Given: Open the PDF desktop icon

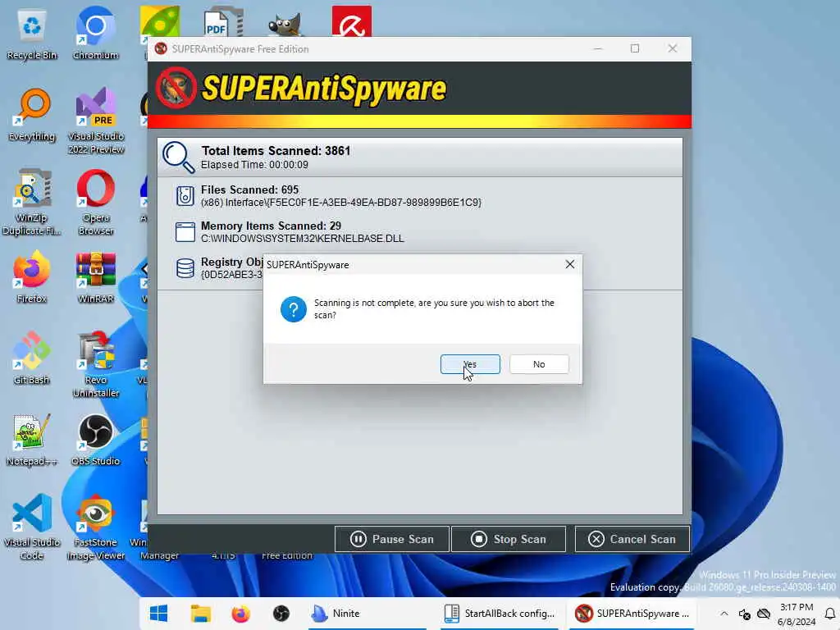Looking at the screenshot, I should click(223, 21).
